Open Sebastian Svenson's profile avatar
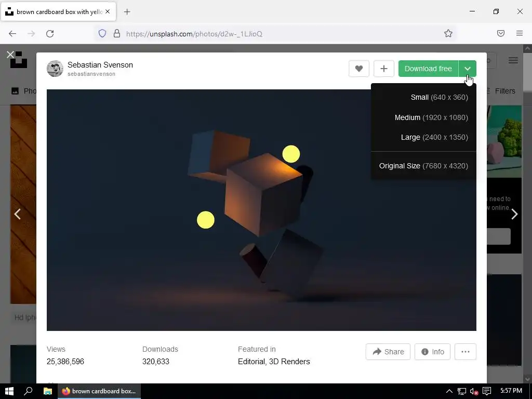 tap(55, 69)
